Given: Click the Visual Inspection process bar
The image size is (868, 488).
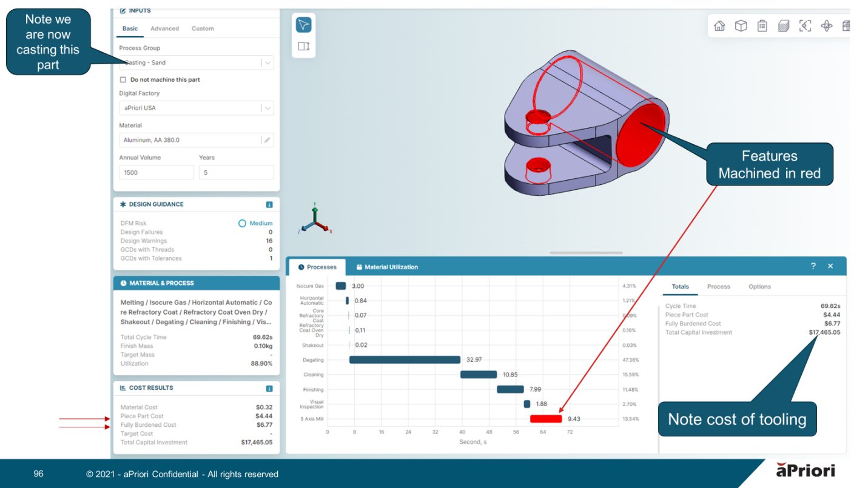Looking at the screenshot, I should (x=527, y=404).
